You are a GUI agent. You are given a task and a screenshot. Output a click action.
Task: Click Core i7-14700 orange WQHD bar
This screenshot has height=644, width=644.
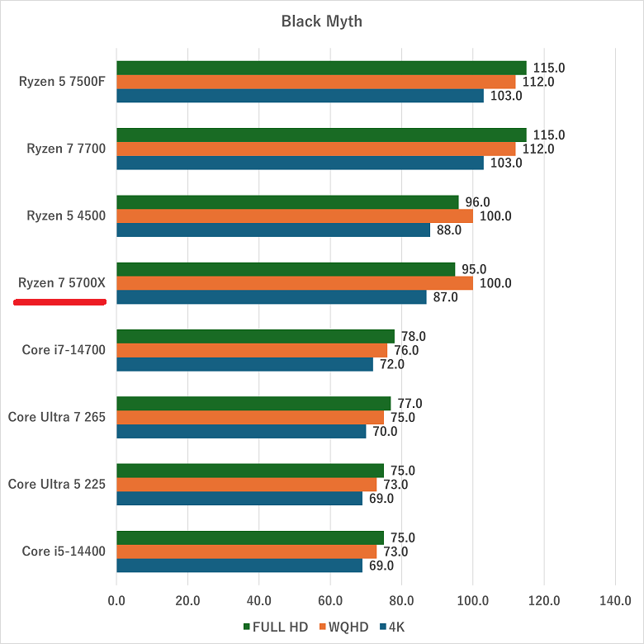click(252, 350)
